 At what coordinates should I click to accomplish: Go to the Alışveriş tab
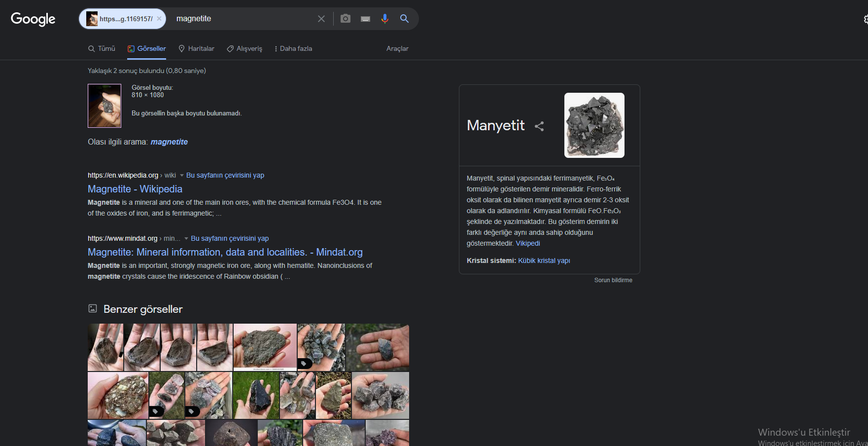tap(244, 48)
